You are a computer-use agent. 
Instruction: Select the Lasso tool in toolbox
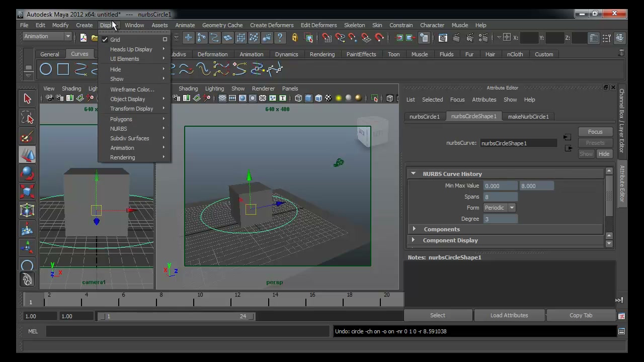27,118
